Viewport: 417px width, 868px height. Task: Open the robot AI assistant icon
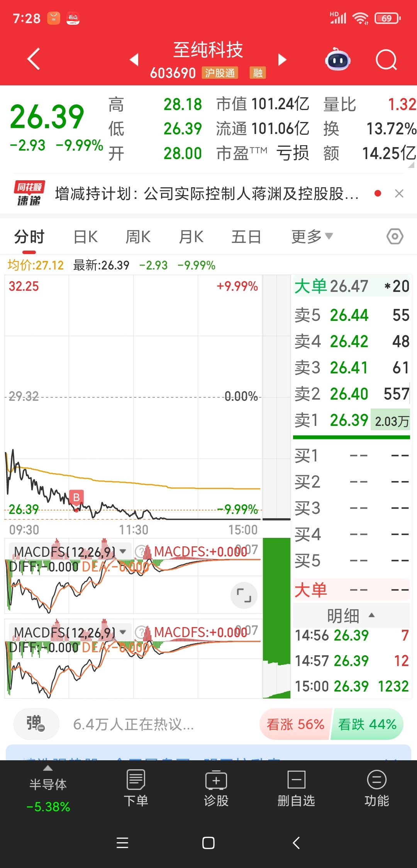[338, 60]
